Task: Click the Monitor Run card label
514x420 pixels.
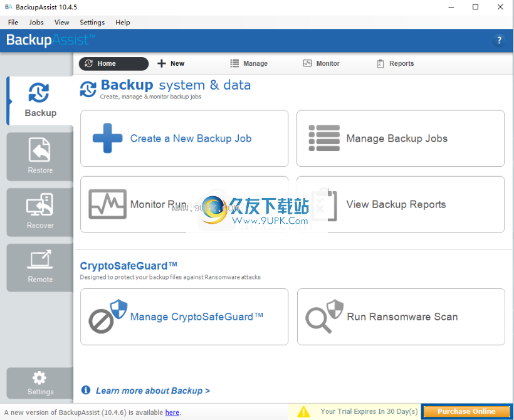Action: pyautogui.click(x=159, y=204)
